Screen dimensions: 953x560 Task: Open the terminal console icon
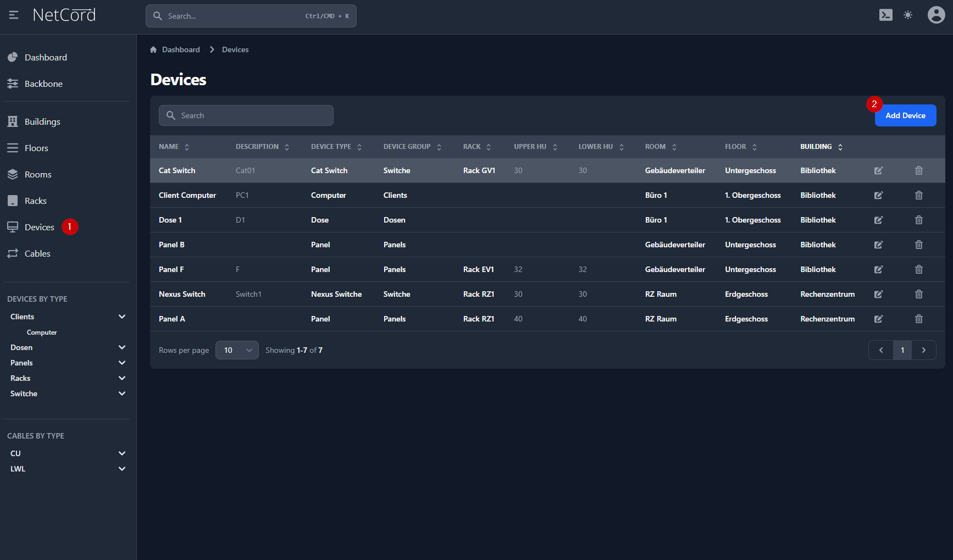pos(885,15)
